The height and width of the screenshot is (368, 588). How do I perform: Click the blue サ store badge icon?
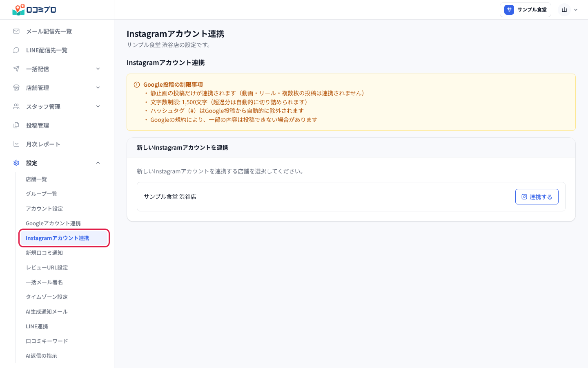509,10
